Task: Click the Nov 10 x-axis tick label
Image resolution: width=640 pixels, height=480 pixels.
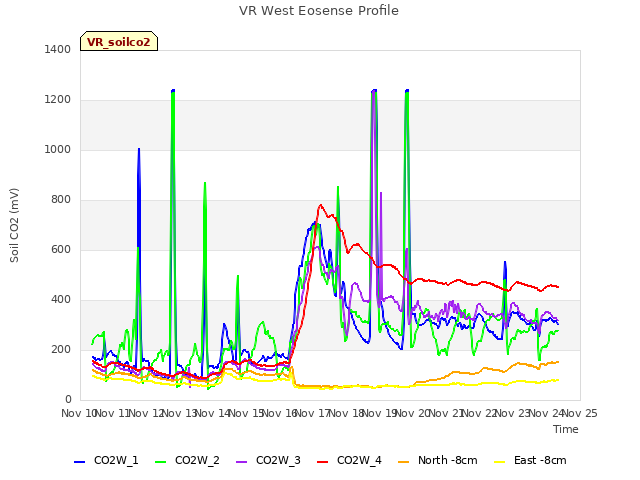Action: (x=78, y=413)
